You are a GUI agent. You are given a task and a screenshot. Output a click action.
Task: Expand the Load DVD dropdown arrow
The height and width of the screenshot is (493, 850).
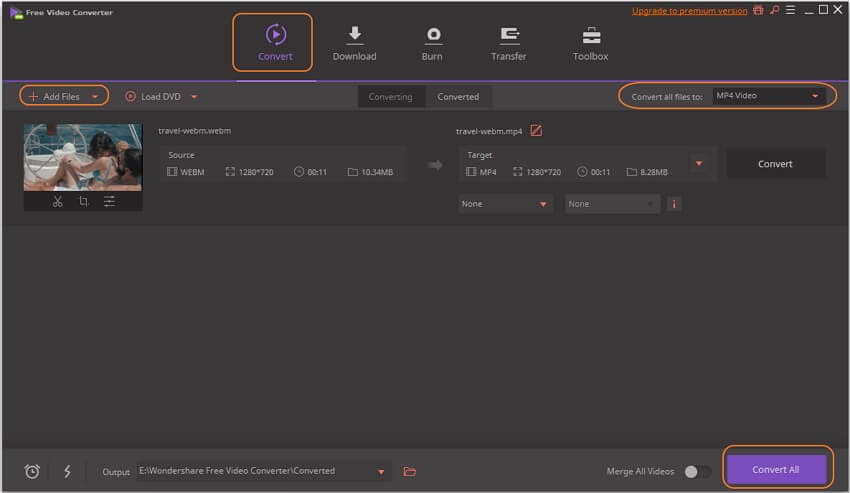tap(194, 97)
